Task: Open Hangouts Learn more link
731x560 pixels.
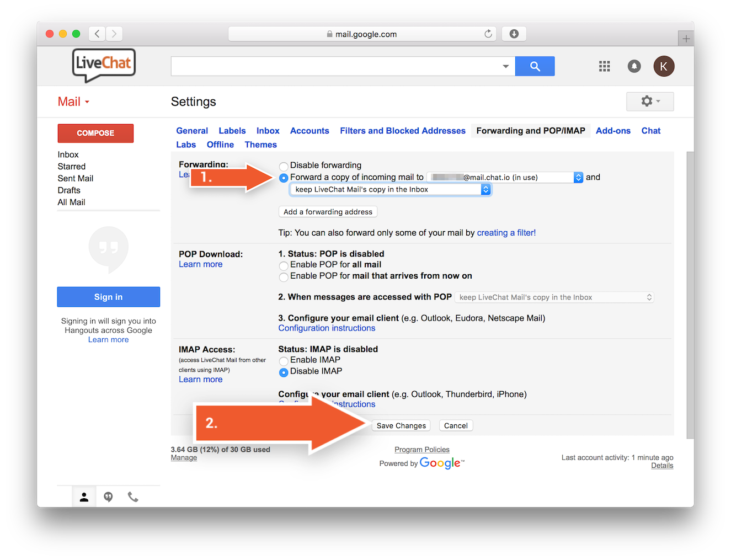Action: [108, 340]
